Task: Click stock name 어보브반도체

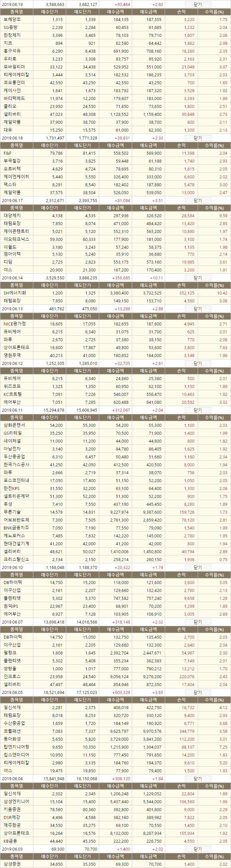Action: [x=16, y=520]
